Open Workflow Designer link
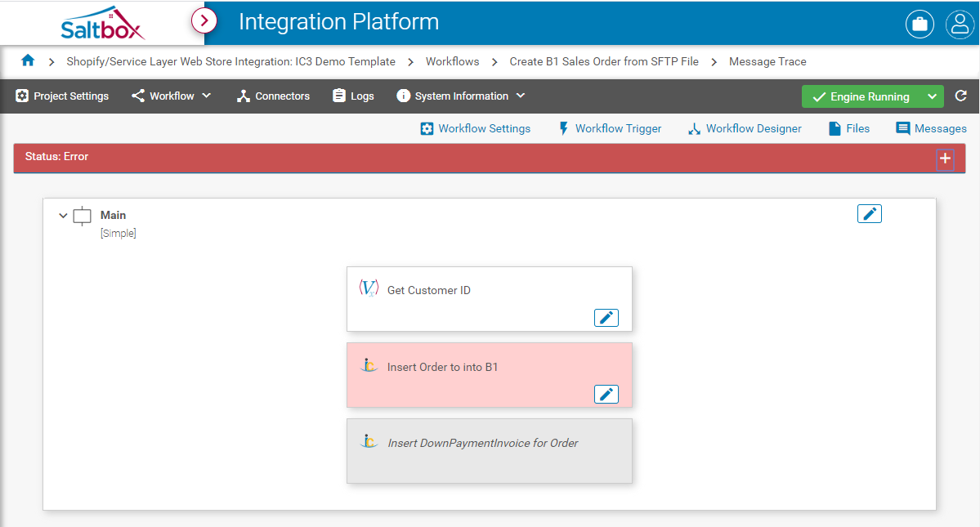 pyautogui.click(x=745, y=128)
